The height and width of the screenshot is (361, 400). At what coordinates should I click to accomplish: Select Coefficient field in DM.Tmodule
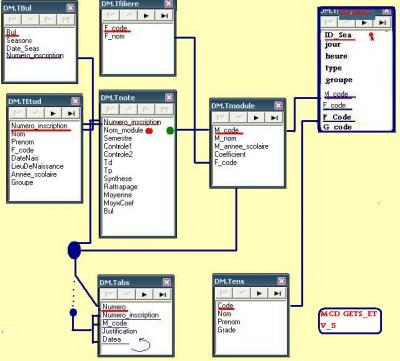[x=230, y=154]
